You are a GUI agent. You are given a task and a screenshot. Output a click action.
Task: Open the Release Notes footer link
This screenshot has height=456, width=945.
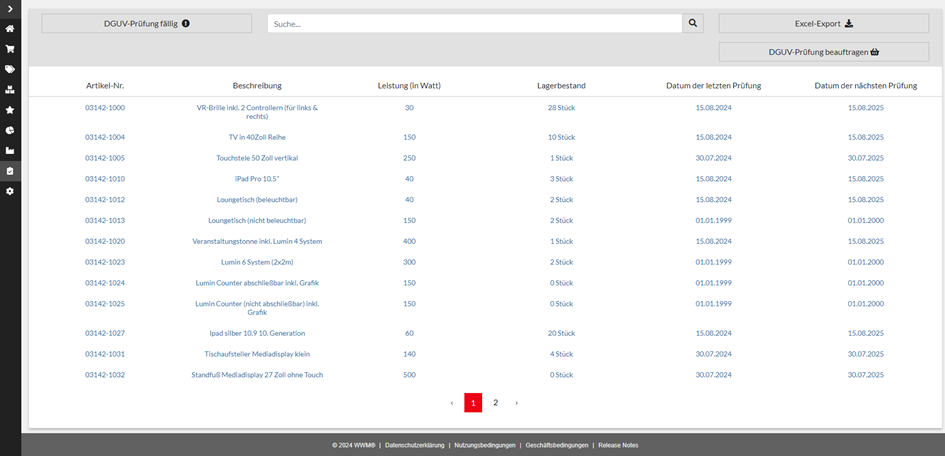pos(618,445)
